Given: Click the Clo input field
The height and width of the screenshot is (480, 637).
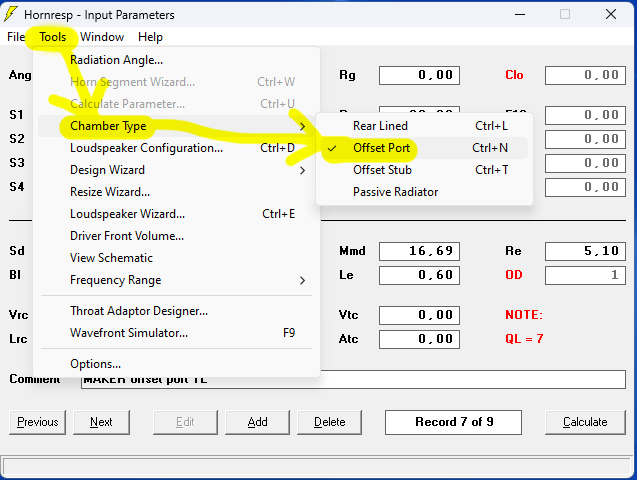Looking at the screenshot, I should pos(585,76).
